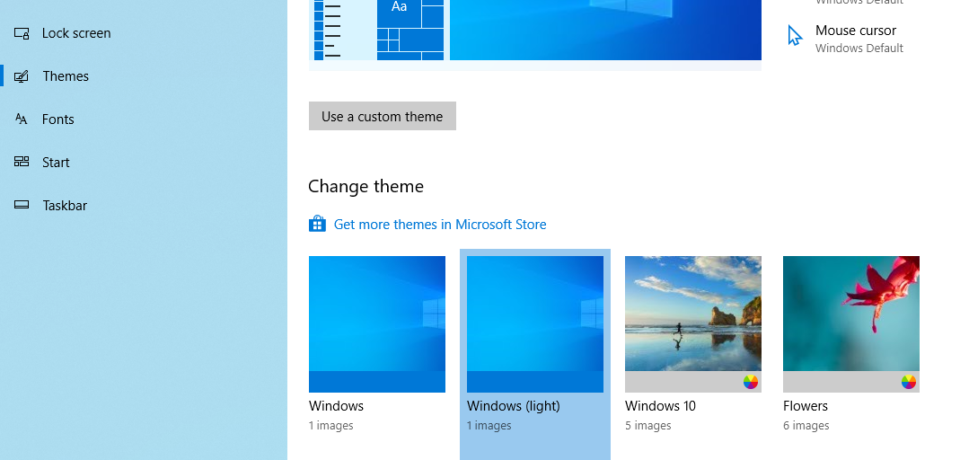The image size is (960, 460).
Task: Click the Microsoft Store bag icon
Action: pos(317,224)
